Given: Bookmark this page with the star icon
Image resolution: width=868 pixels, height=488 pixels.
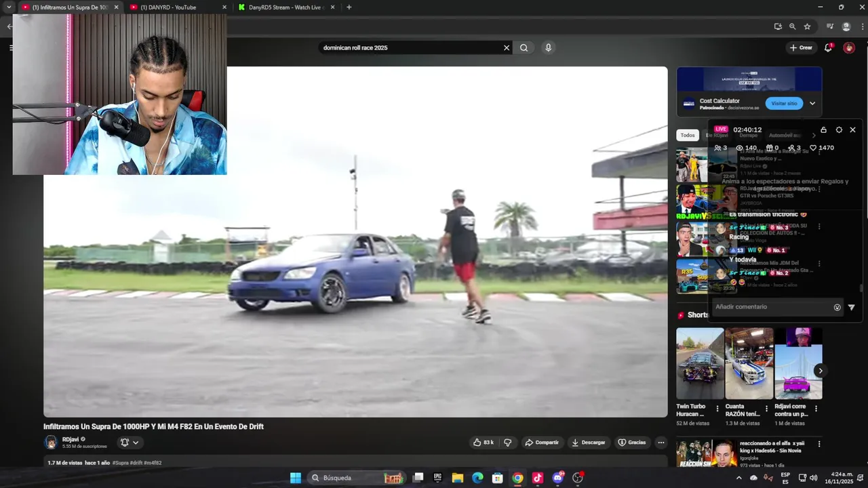Looking at the screenshot, I should [807, 26].
